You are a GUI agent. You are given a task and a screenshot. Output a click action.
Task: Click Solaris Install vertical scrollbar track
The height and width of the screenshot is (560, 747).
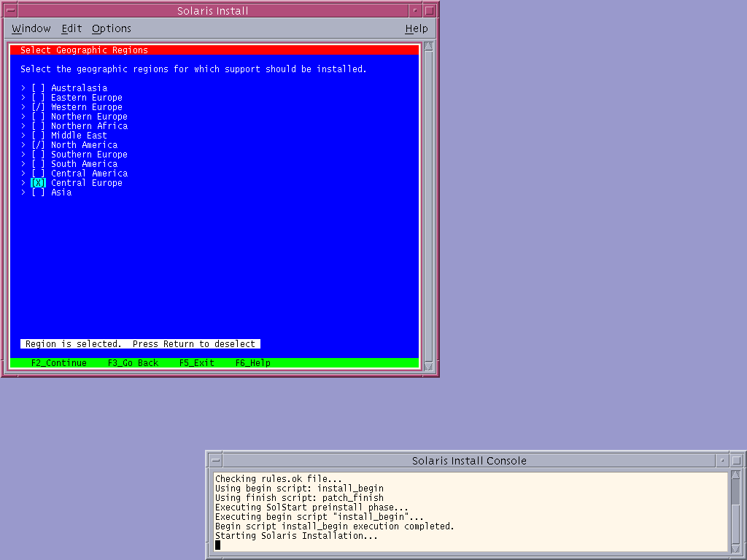[x=429, y=206]
